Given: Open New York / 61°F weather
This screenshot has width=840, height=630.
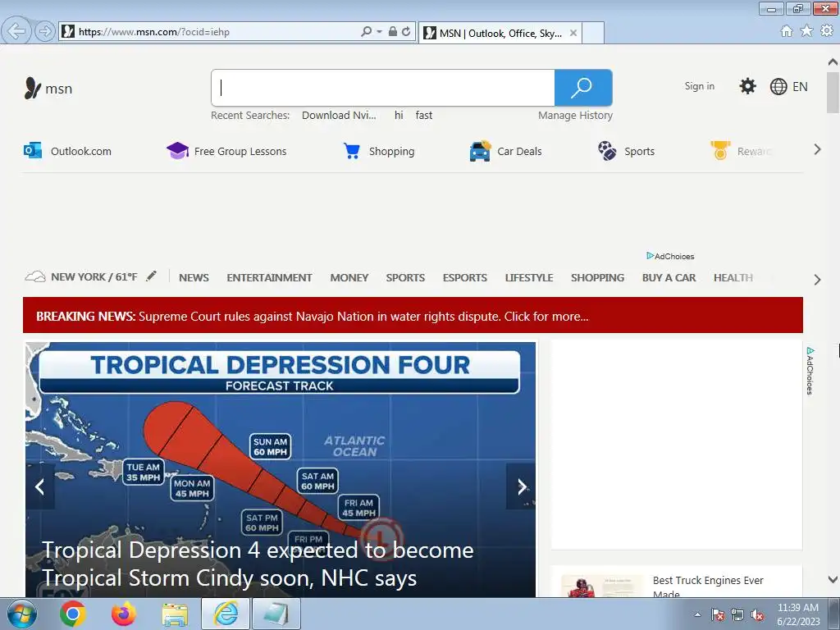Looking at the screenshot, I should 81,277.
